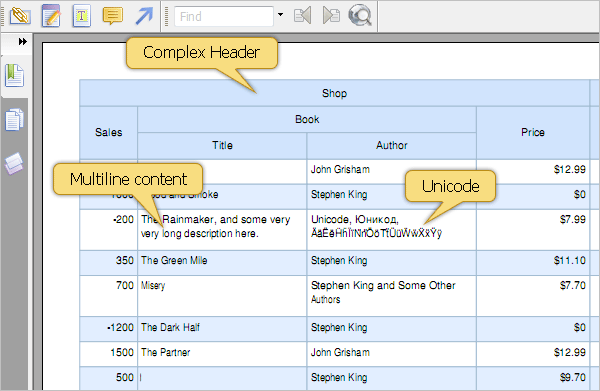The image size is (600, 391).
Task: Click the 500 sales value
Action: coord(125,378)
